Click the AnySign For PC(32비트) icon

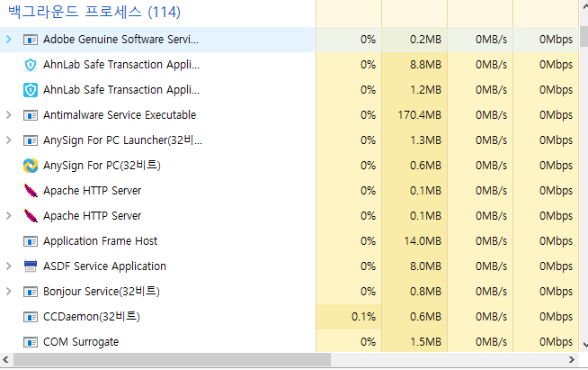[x=31, y=166]
